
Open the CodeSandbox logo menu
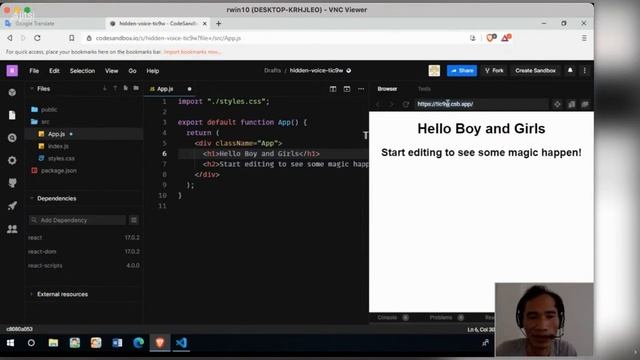[12, 71]
